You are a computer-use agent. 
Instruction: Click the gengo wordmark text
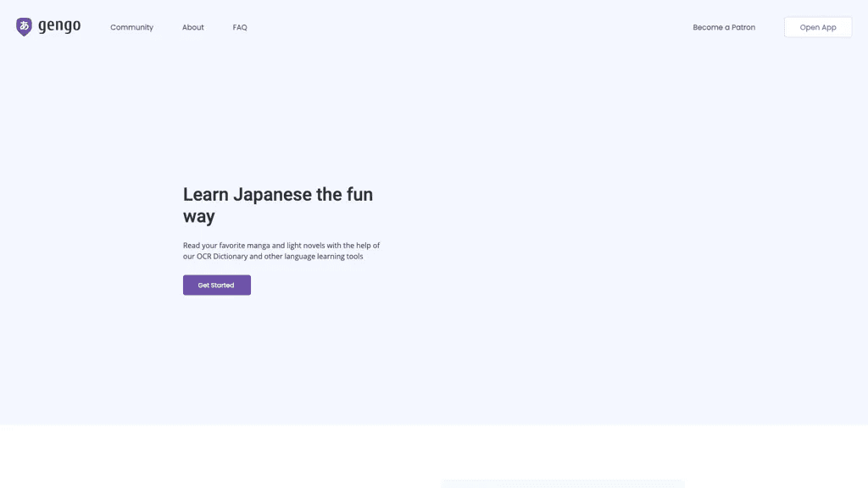(x=59, y=26)
